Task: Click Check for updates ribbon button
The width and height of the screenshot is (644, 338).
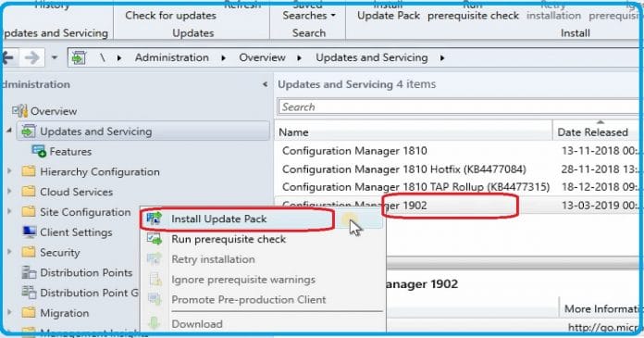Action: 171,15
